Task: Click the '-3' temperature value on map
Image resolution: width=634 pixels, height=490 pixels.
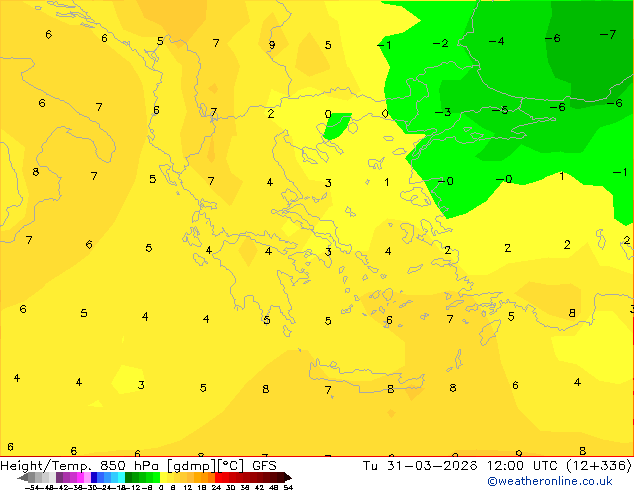Action: pos(443,112)
